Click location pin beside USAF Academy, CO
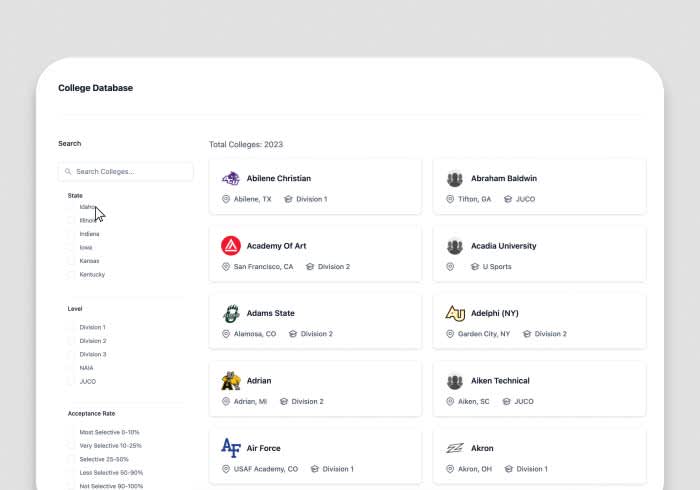The width and height of the screenshot is (700, 490). point(226,469)
